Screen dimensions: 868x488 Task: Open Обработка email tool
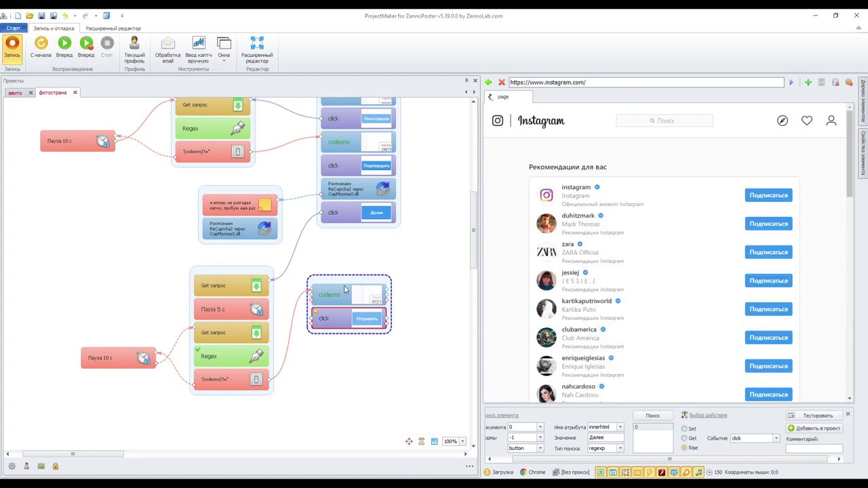tap(167, 49)
